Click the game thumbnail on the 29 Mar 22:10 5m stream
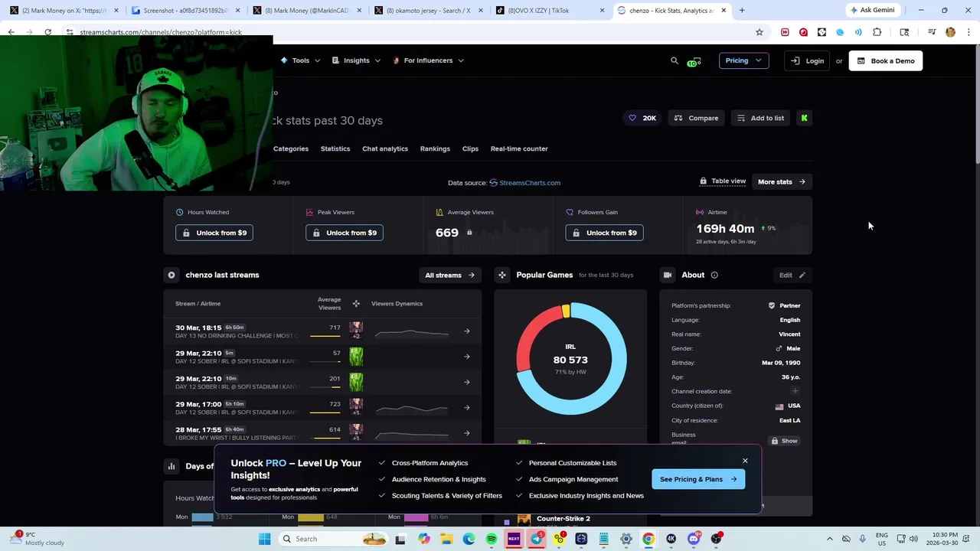 (356, 357)
